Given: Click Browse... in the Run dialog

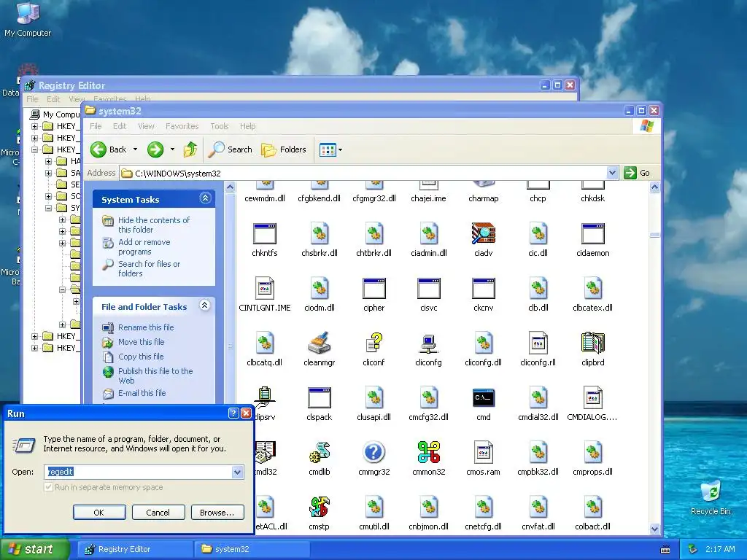Looking at the screenshot, I should point(217,513).
